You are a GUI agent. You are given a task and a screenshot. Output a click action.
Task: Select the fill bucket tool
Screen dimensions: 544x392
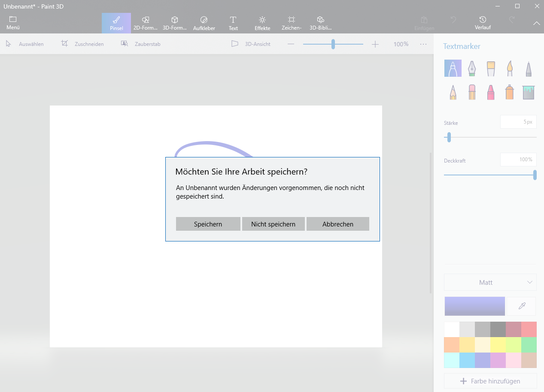point(529,92)
